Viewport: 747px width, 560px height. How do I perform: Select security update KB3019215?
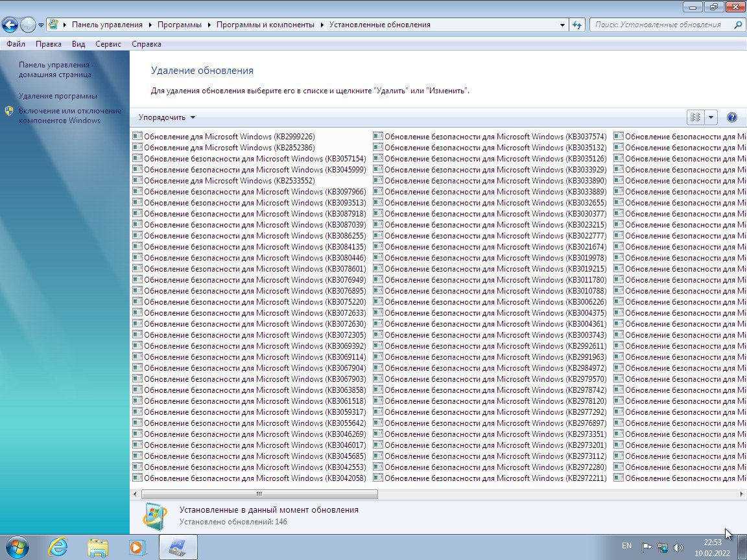click(x=490, y=268)
